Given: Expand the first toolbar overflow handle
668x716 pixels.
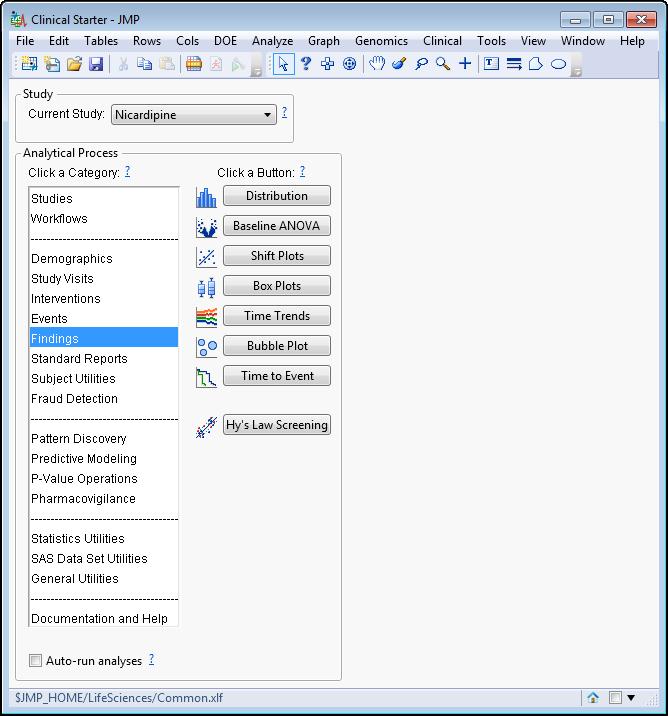Looking at the screenshot, I should coord(257,64).
